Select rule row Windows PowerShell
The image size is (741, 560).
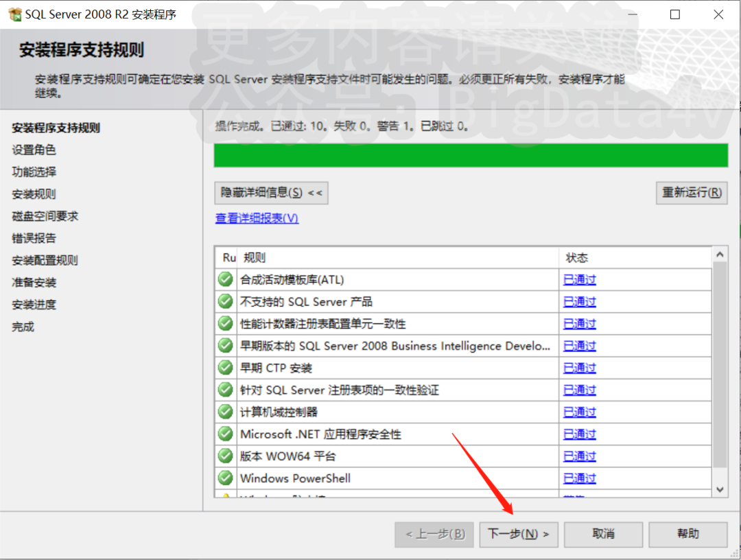(463, 478)
